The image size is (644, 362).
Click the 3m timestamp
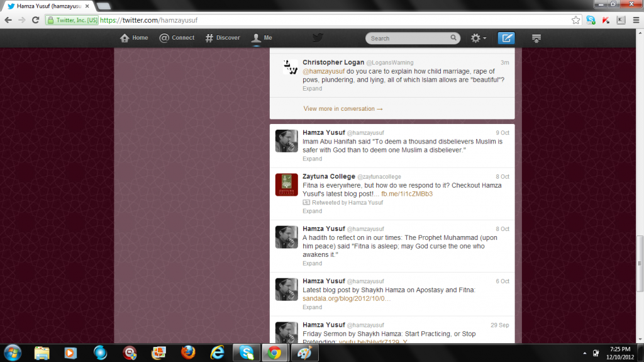point(505,62)
